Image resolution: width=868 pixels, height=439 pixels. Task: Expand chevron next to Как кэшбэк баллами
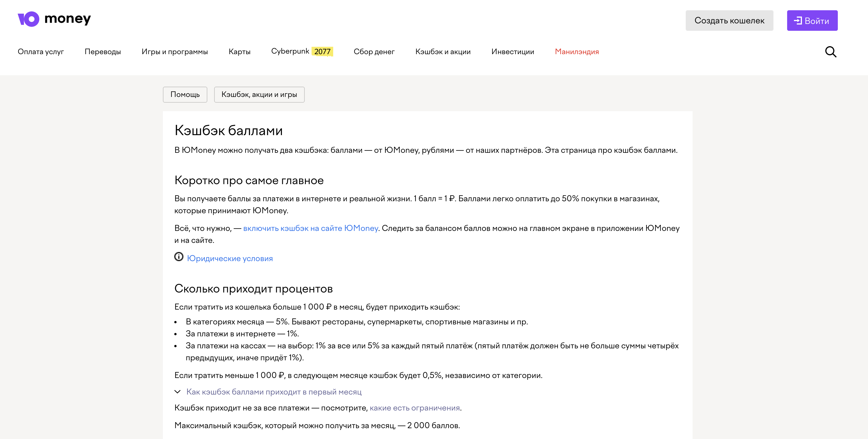click(178, 392)
